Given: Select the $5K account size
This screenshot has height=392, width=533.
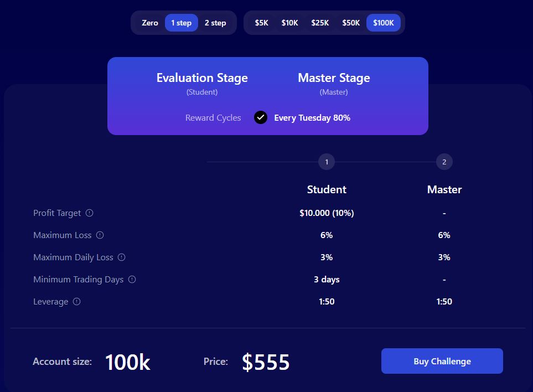Looking at the screenshot, I should (261, 23).
